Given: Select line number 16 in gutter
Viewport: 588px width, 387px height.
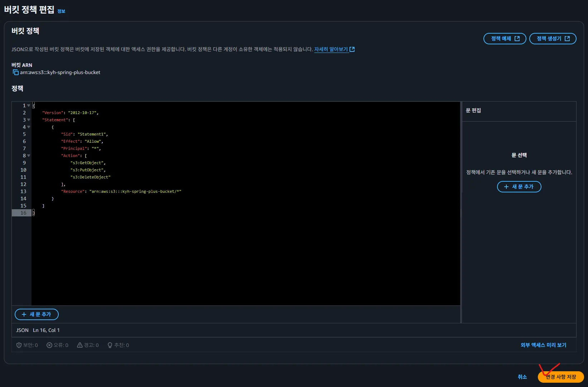Looking at the screenshot, I should coord(23,213).
